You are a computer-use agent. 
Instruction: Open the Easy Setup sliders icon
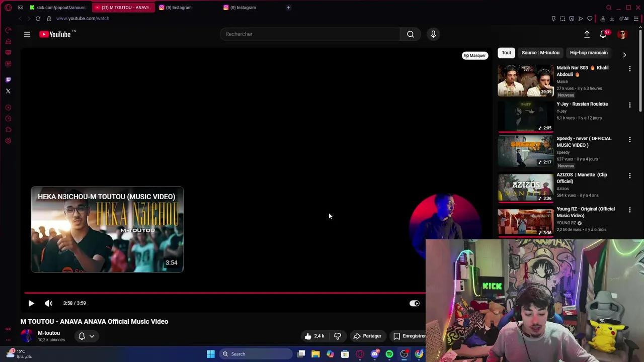(636, 19)
